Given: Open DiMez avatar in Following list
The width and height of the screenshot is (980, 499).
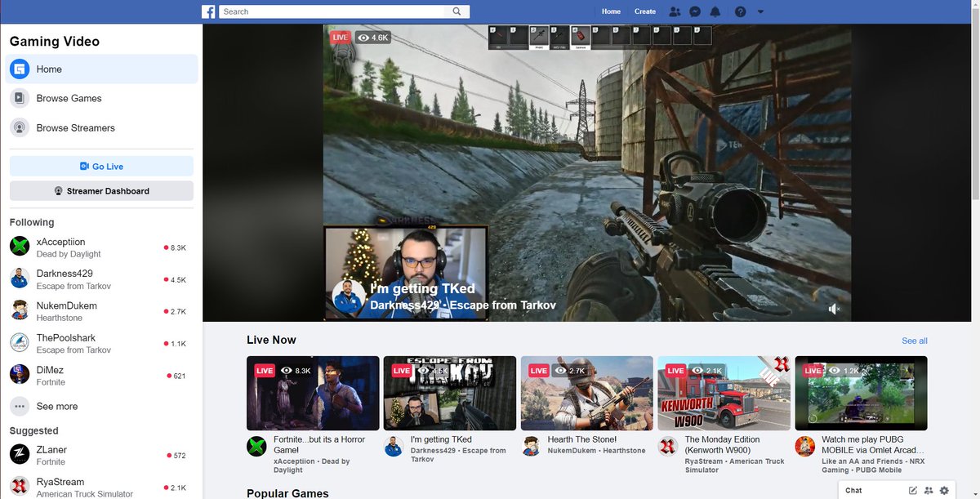Looking at the screenshot, I should click(x=20, y=375).
